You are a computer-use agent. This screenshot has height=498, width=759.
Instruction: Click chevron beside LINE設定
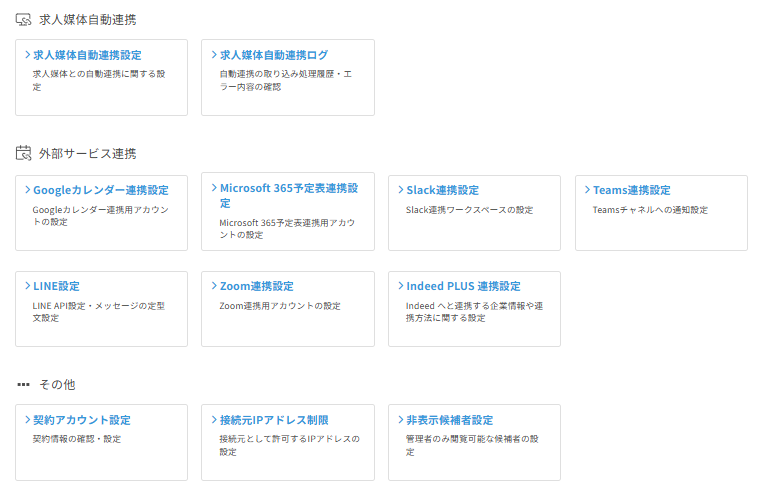(27, 286)
